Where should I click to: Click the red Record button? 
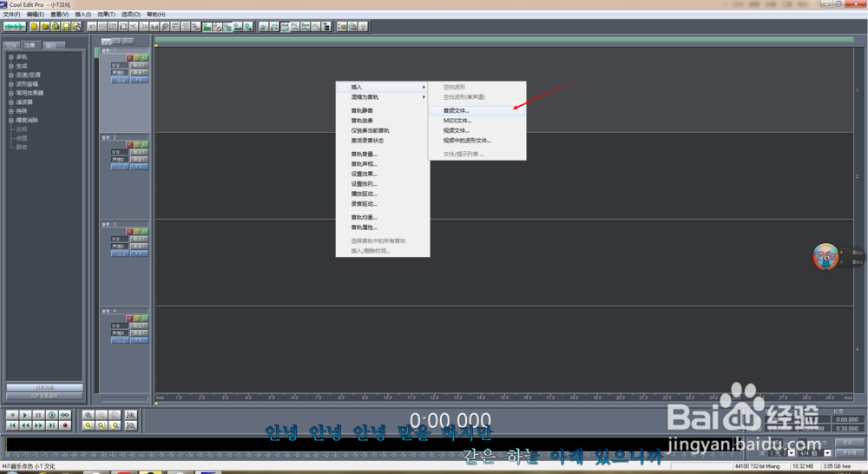[x=65, y=425]
